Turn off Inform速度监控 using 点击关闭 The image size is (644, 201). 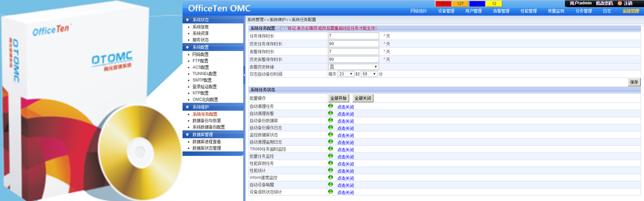coord(345,178)
